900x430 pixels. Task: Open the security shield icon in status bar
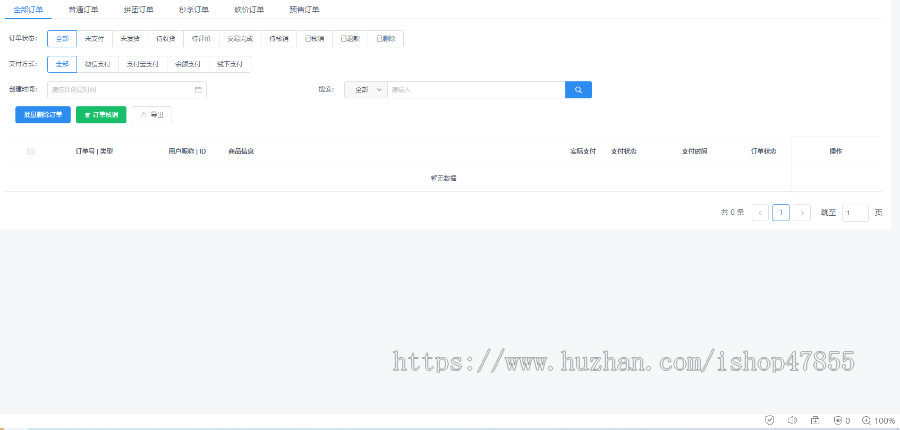(770, 420)
